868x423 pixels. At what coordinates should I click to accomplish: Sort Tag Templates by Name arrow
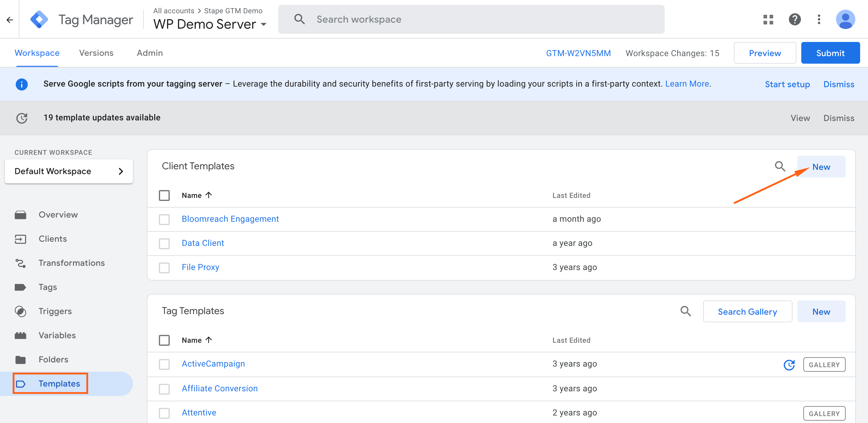click(x=209, y=339)
